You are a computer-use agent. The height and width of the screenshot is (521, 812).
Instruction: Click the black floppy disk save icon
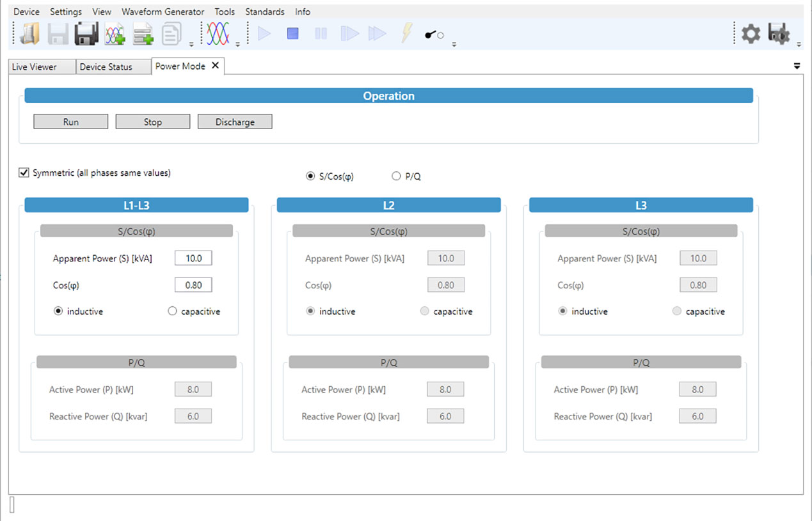tap(86, 34)
